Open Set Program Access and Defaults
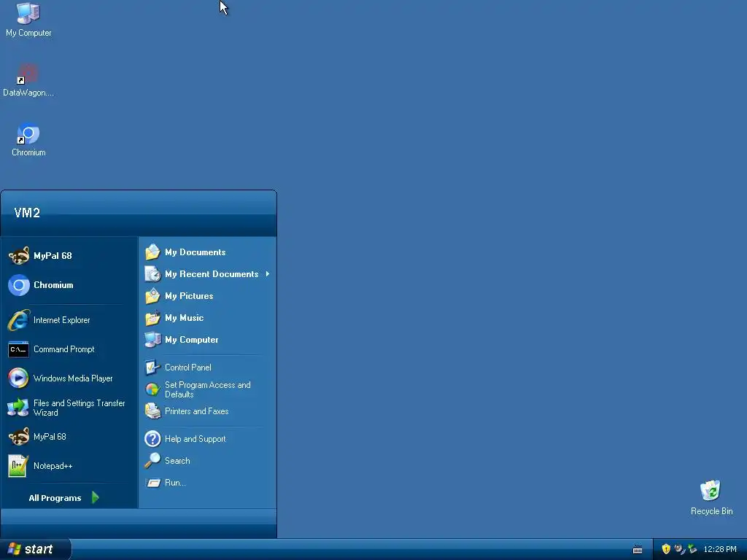 pyautogui.click(x=208, y=389)
